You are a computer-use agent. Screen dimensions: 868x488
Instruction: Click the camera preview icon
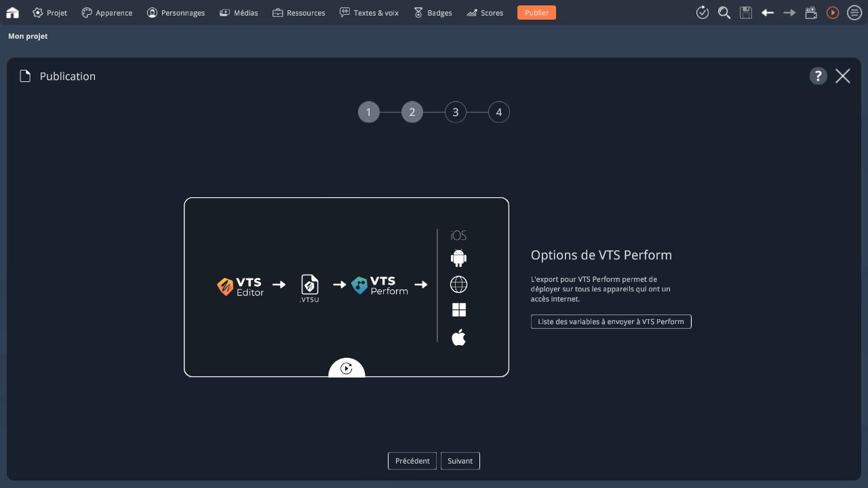point(811,12)
